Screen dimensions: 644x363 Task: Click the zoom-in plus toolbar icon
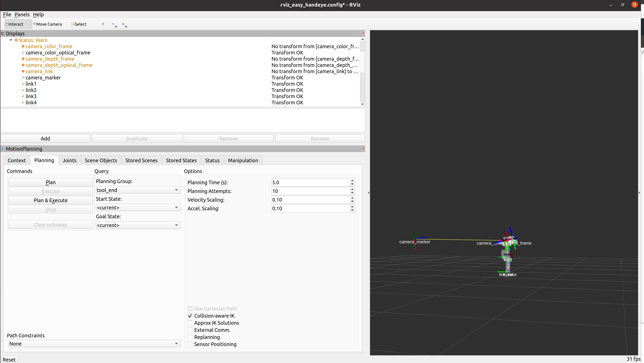point(103,24)
